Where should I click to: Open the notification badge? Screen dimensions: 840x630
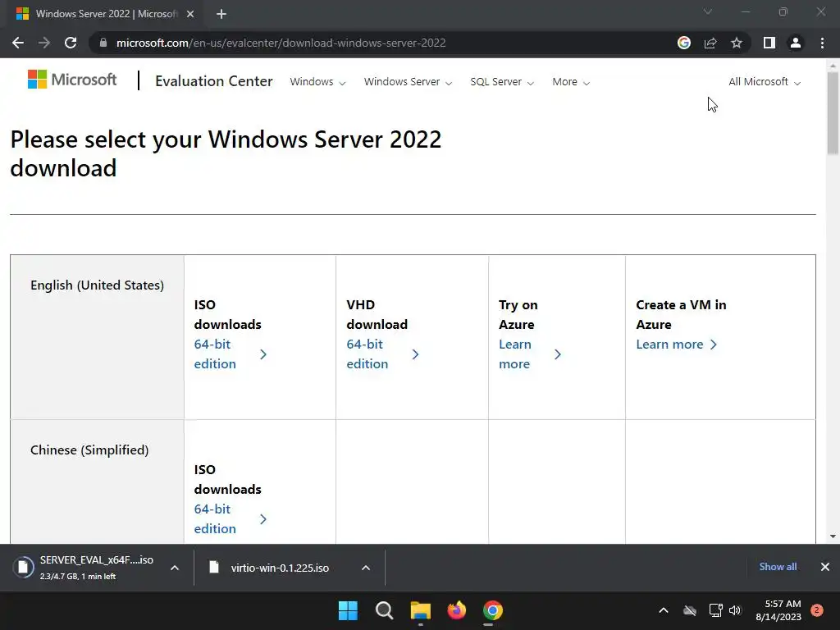point(817,610)
